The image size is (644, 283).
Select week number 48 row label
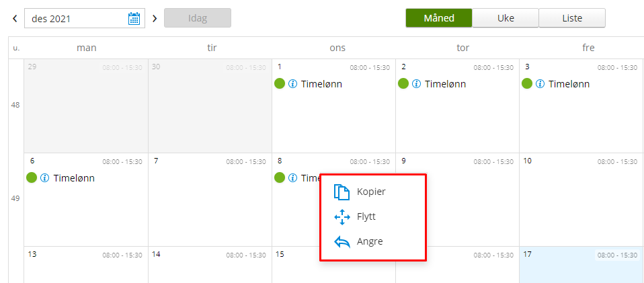pos(15,105)
